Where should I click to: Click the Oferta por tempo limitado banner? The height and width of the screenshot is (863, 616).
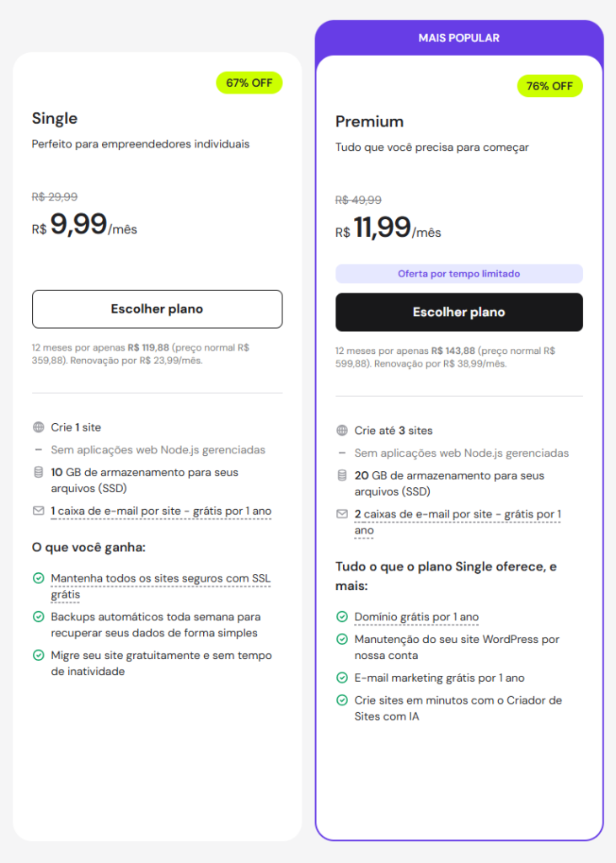coord(458,274)
